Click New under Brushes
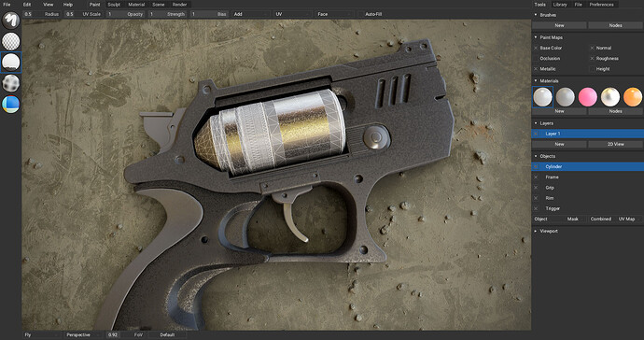 pyautogui.click(x=559, y=25)
